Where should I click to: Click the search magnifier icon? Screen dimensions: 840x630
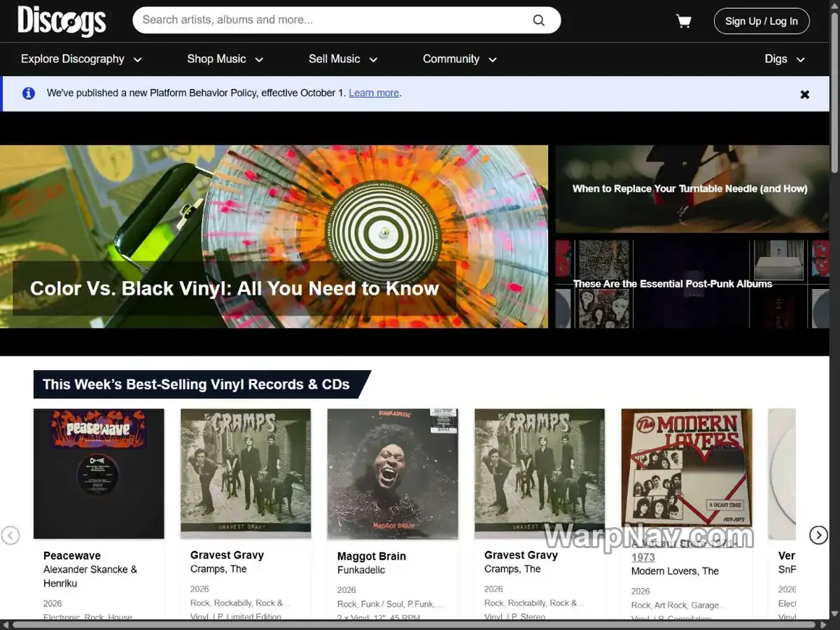click(x=538, y=20)
